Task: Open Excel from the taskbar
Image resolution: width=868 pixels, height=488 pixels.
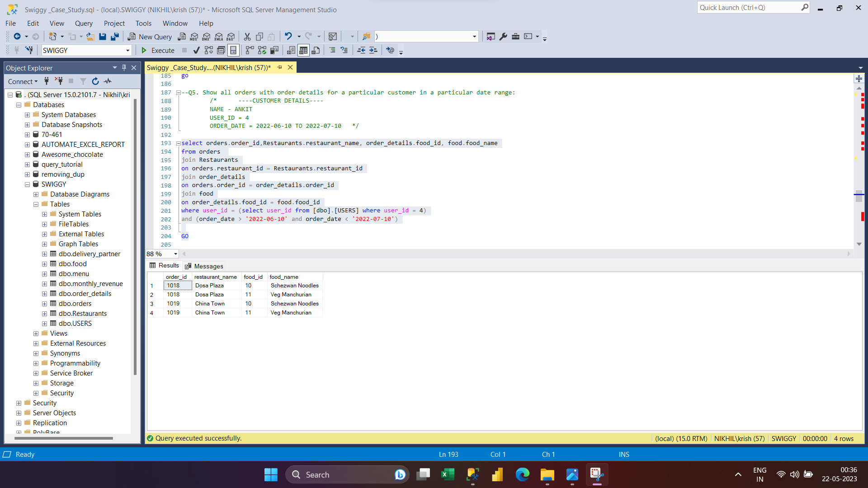Action: click(x=448, y=474)
